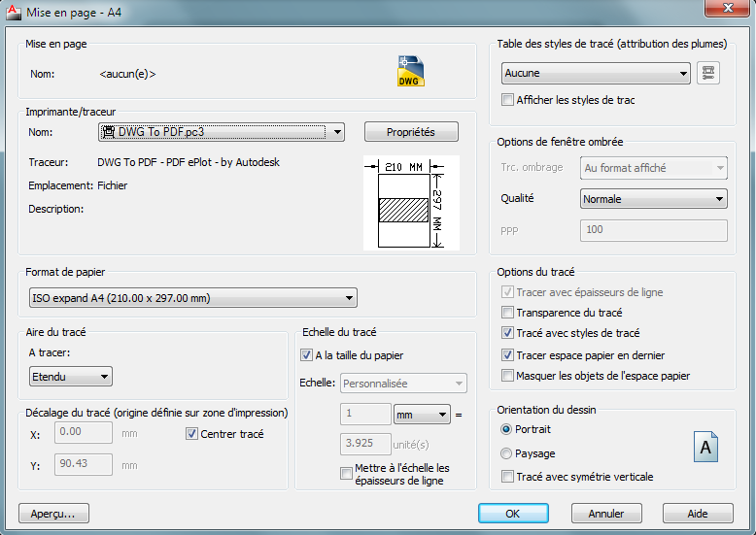
Task: Click the DWG file icon
Action: [411, 73]
